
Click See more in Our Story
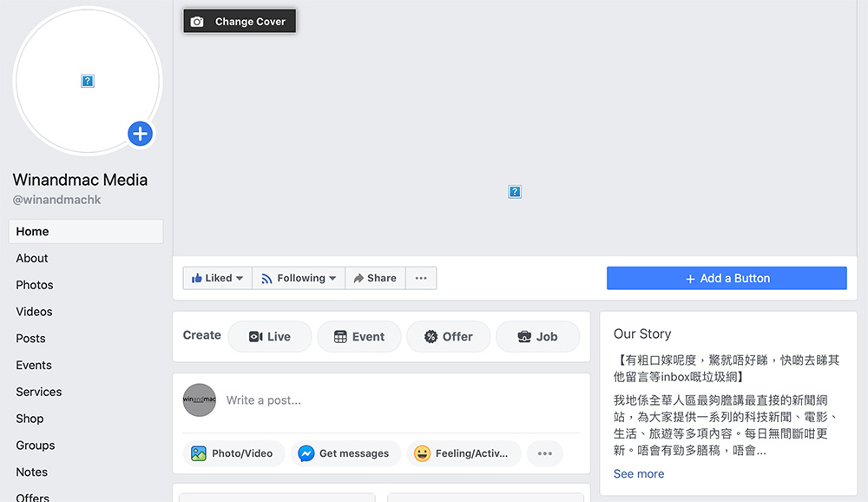pos(639,474)
